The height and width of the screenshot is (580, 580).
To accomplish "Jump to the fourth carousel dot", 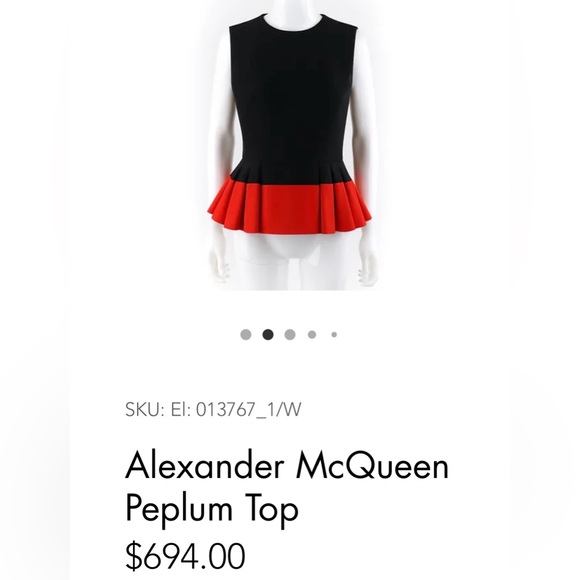I will pyautogui.click(x=312, y=334).
